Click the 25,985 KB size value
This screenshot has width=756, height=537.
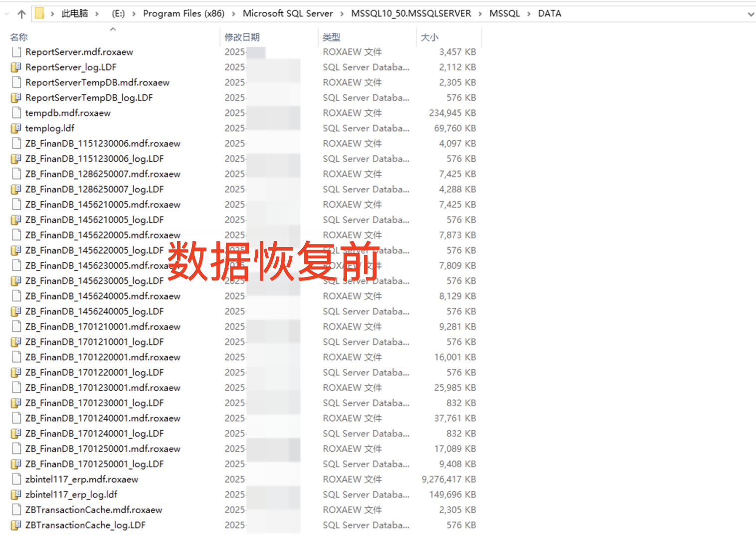pos(455,387)
